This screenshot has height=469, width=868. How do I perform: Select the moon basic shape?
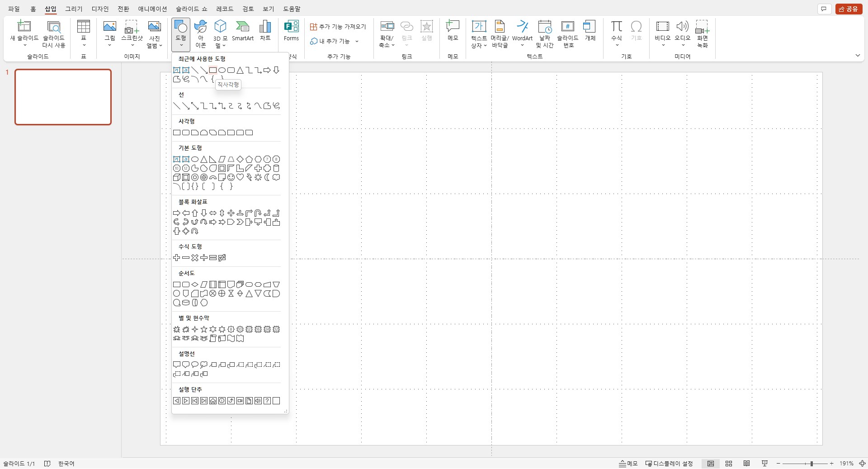coord(267,177)
